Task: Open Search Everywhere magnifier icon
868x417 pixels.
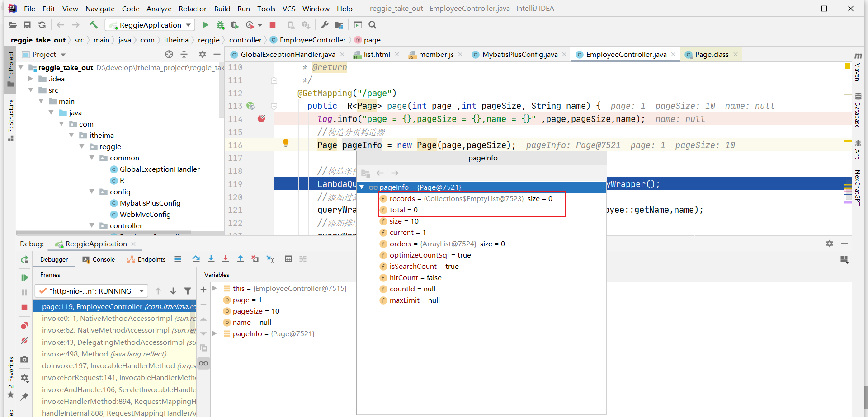Action: (x=373, y=25)
